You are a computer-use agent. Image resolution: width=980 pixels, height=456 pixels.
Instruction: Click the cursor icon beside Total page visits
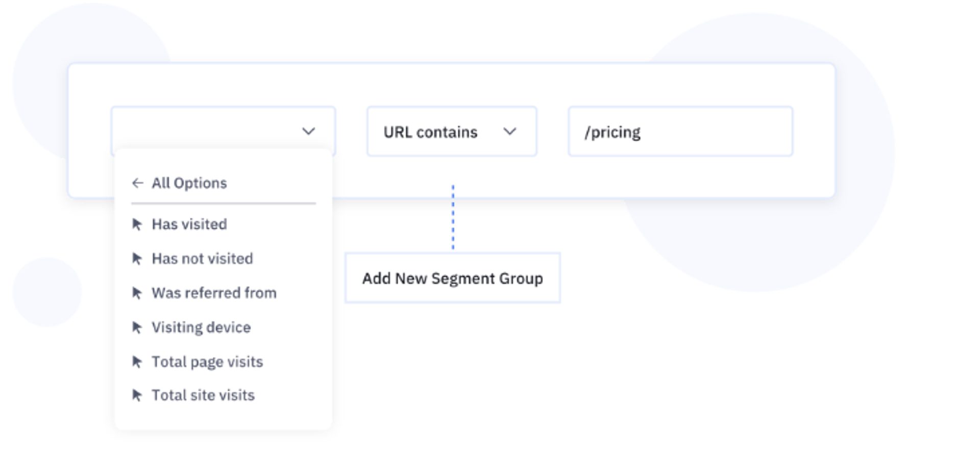pyautogui.click(x=137, y=362)
